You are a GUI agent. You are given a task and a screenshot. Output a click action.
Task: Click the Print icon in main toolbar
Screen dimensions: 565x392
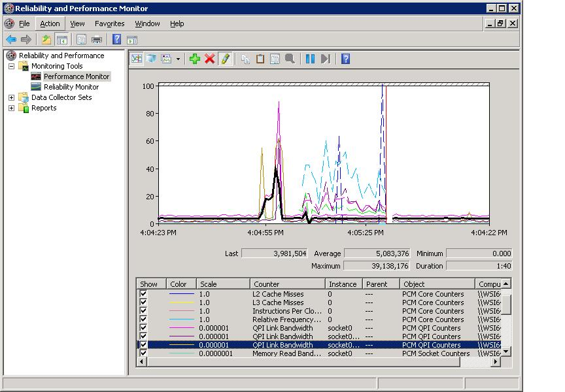click(97, 39)
